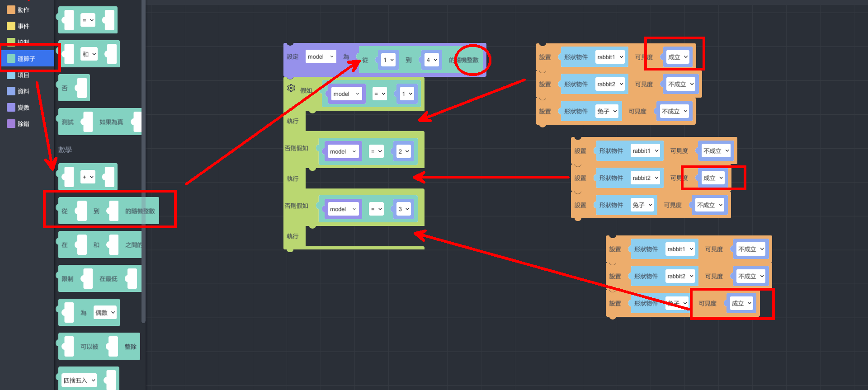Expand the 偶數 dropdown in the toolbox
The image size is (868, 390).
tap(105, 313)
